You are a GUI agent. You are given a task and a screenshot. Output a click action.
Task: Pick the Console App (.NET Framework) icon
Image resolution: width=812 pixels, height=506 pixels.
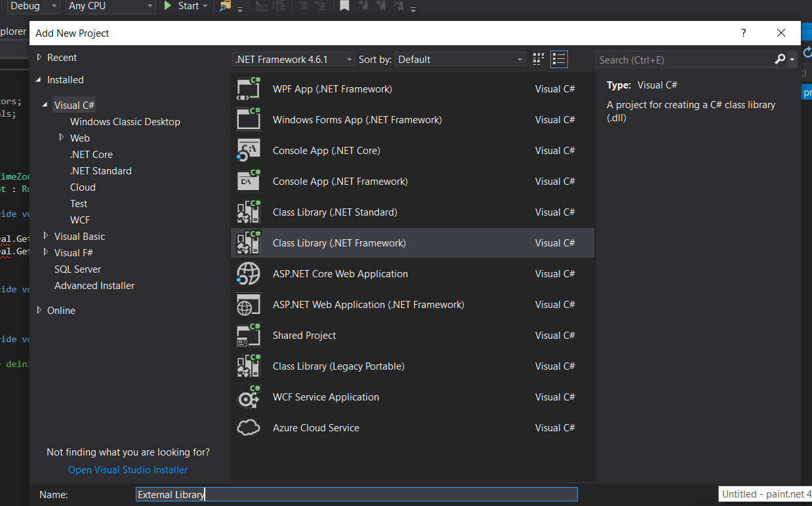(x=249, y=181)
